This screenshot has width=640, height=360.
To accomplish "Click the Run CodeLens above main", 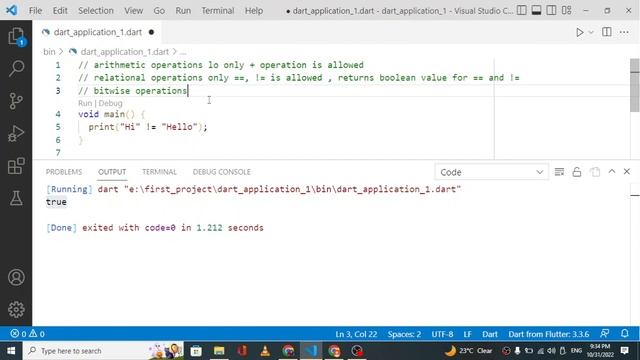I will 85,103.
